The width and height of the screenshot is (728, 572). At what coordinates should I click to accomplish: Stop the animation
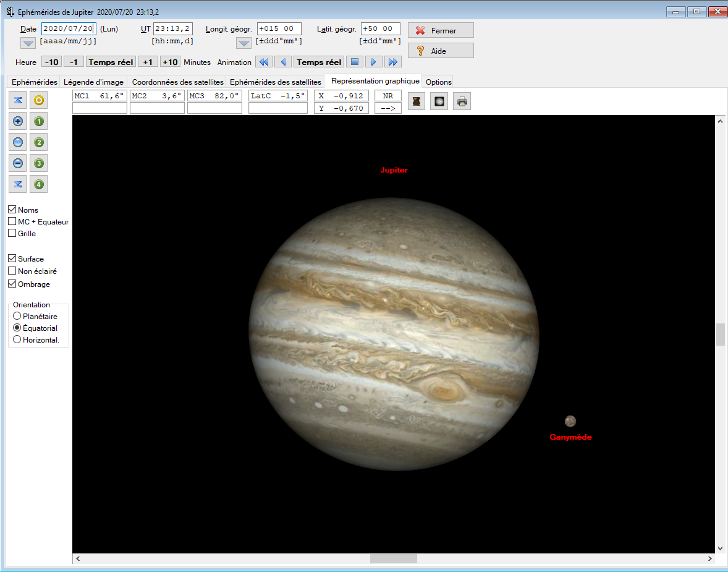[x=354, y=62]
